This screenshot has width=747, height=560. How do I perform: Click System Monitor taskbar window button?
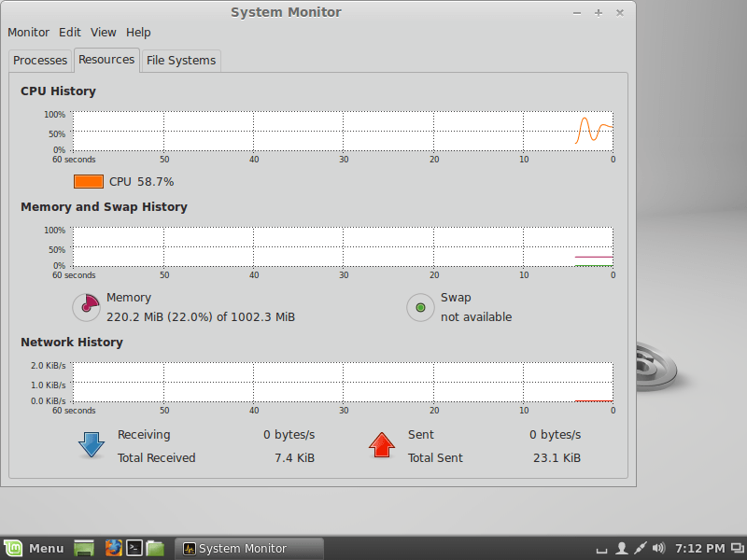point(249,548)
